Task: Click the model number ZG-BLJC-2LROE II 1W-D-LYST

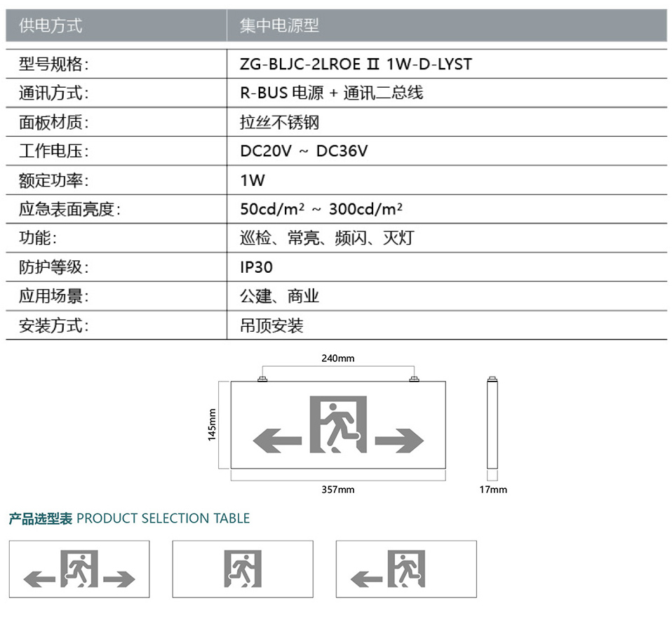Action: pyautogui.click(x=356, y=65)
